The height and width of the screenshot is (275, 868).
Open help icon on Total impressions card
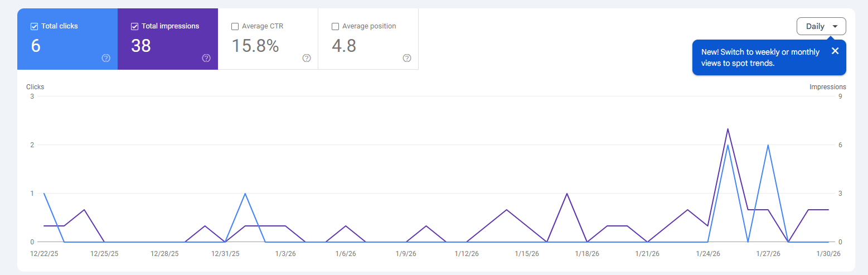[x=206, y=58]
